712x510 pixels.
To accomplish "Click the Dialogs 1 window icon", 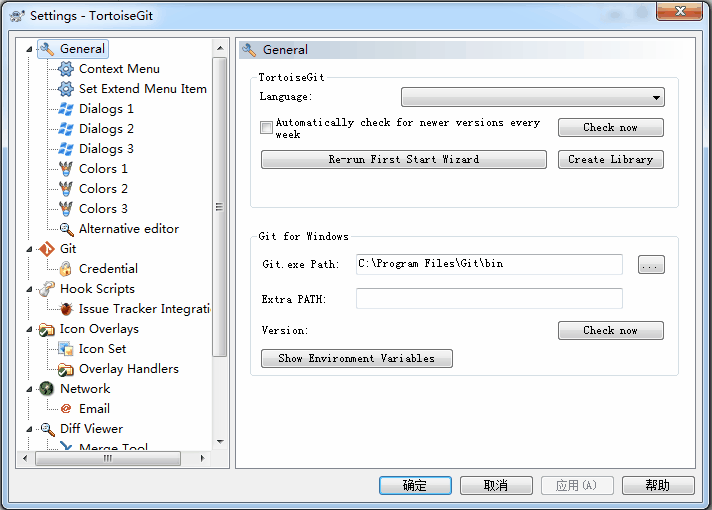I will coord(66,109).
